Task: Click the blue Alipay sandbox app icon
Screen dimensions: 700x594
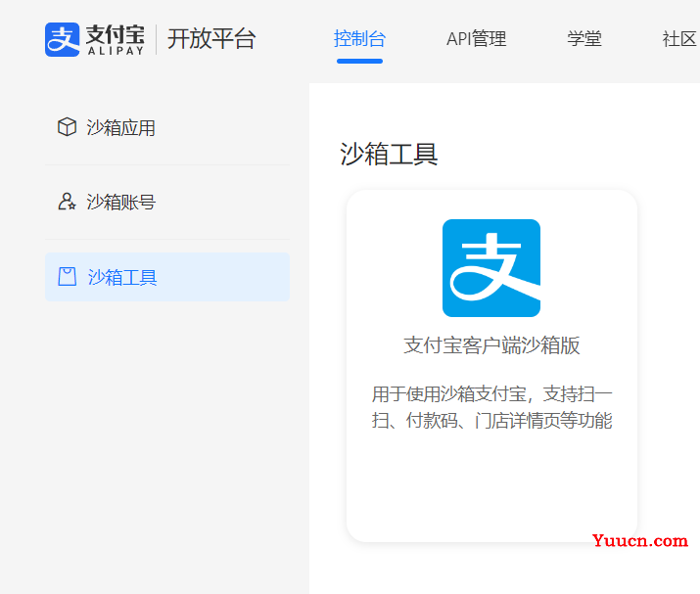Action: coord(491,268)
